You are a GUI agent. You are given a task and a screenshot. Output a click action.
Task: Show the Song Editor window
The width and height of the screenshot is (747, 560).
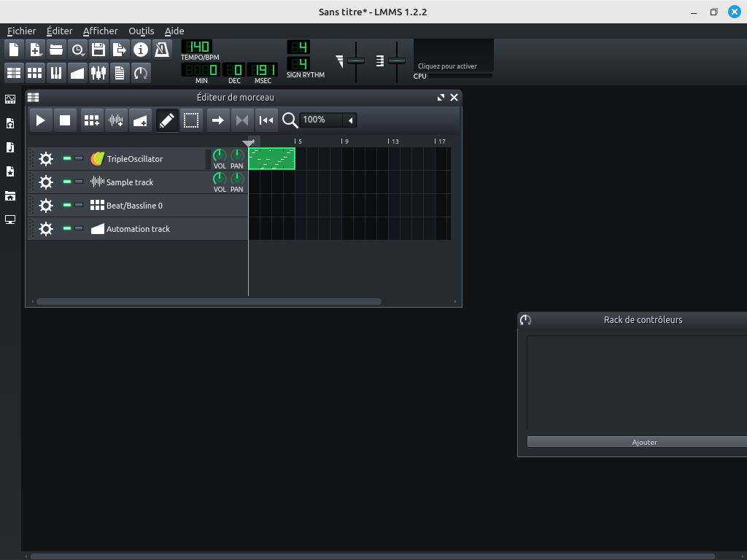point(14,73)
